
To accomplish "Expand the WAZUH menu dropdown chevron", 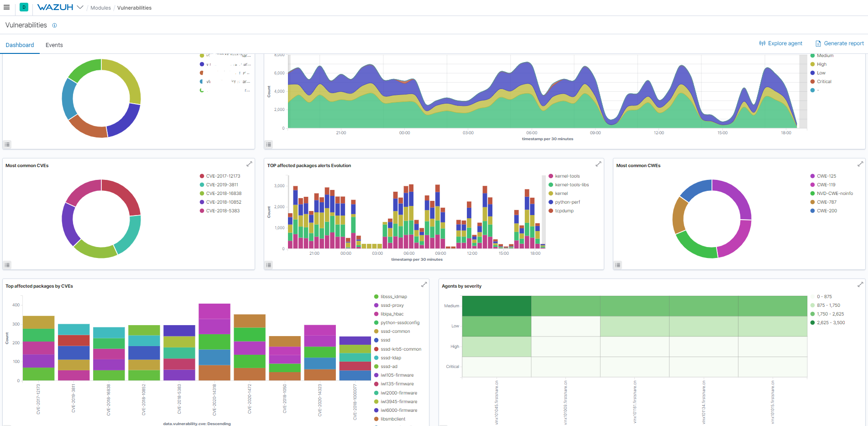I will [80, 7].
